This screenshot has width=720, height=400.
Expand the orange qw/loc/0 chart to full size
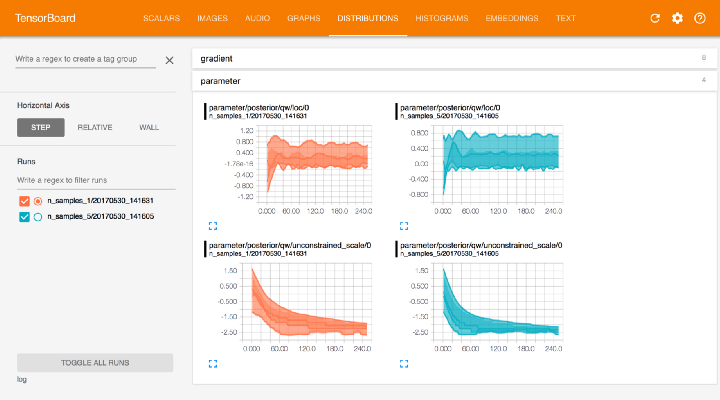(x=212, y=226)
